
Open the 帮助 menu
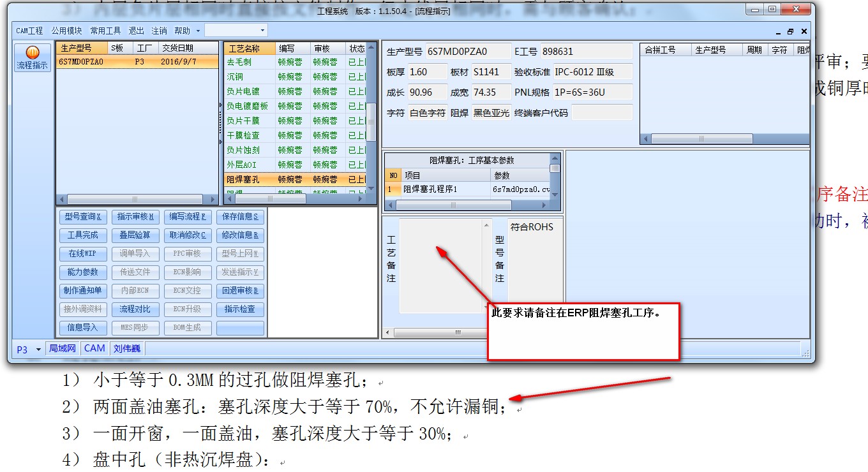click(x=182, y=31)
